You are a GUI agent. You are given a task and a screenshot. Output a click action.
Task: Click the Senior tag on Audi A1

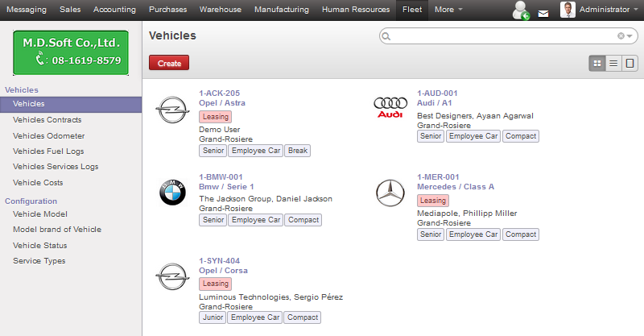click(431, 136)
